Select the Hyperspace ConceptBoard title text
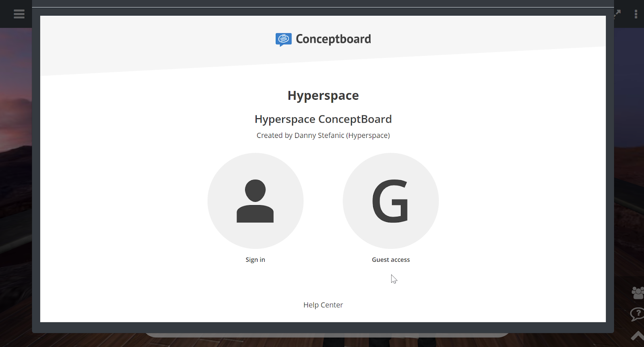The width and height of the screenshot is (644, 347). coord(323,119)
